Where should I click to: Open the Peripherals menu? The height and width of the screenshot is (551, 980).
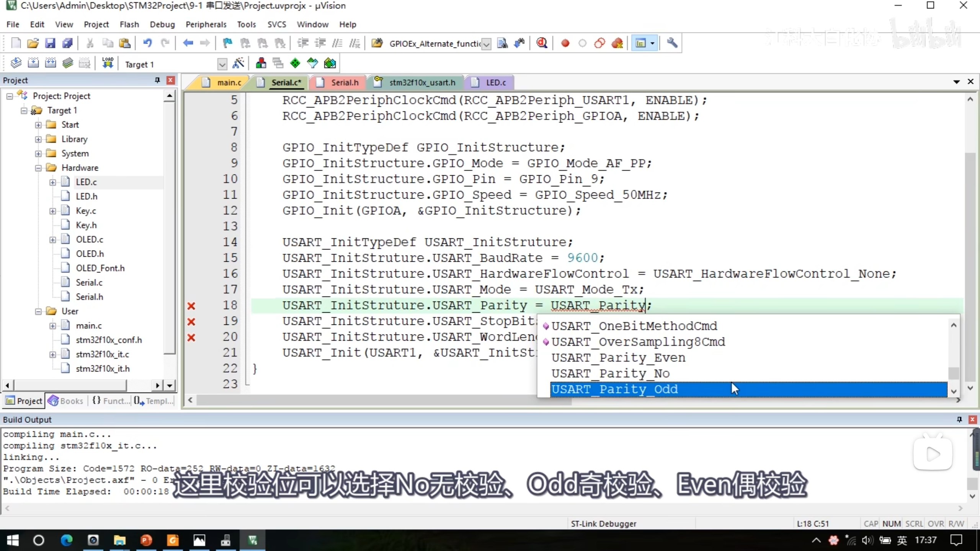point(206,24)
